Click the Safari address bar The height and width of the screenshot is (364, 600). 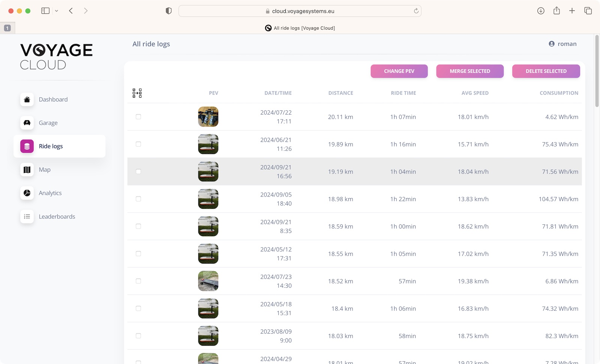(300, 11)
